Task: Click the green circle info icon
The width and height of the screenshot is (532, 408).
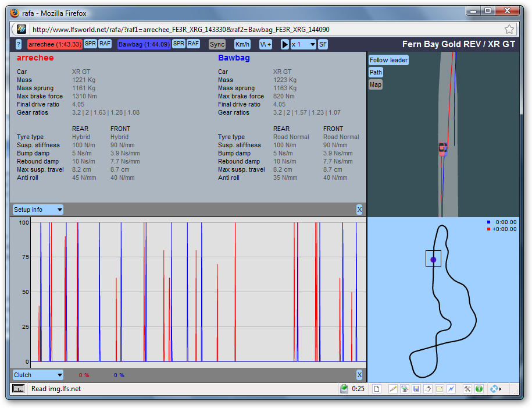Action: 479,389
